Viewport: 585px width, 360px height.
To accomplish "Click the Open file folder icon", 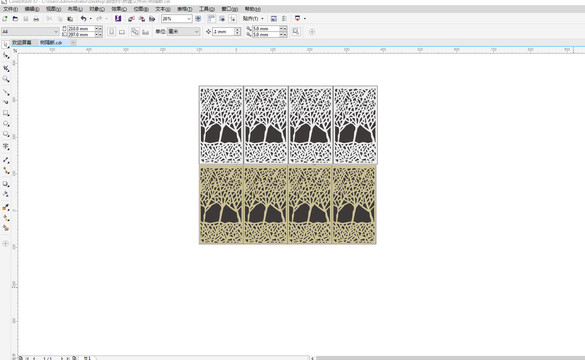I will [x=15, y=19].
